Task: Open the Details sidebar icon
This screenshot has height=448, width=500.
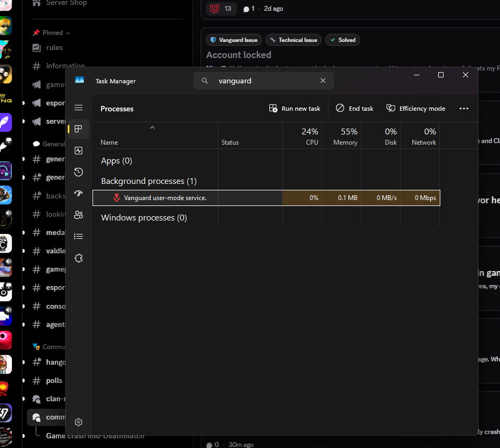Action: coord(78,236)
